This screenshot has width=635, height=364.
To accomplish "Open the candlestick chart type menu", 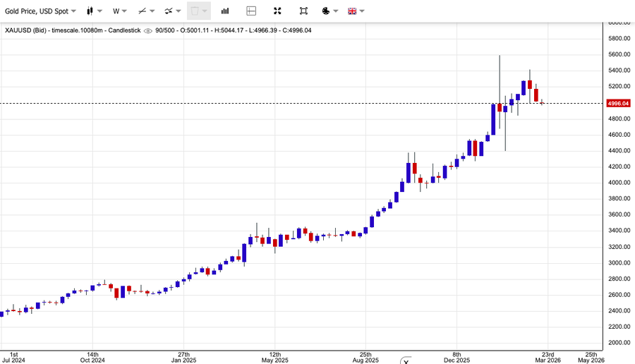I will tap(94, 11).
